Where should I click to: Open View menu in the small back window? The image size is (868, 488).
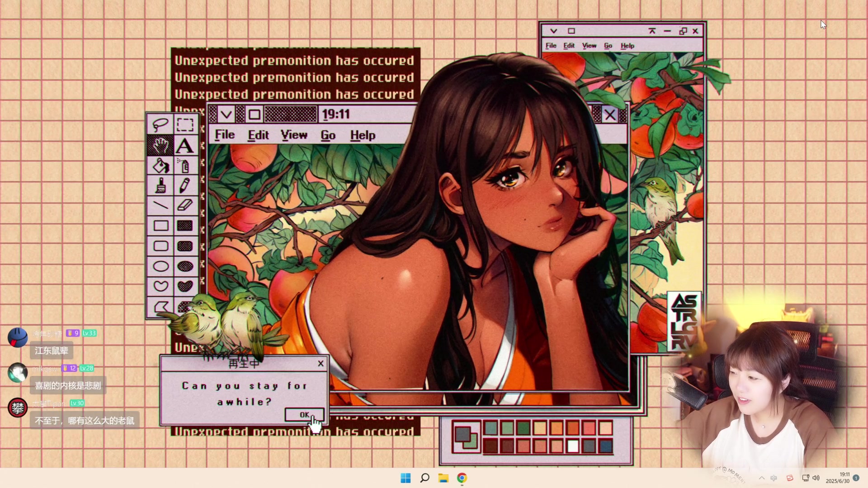589,46
